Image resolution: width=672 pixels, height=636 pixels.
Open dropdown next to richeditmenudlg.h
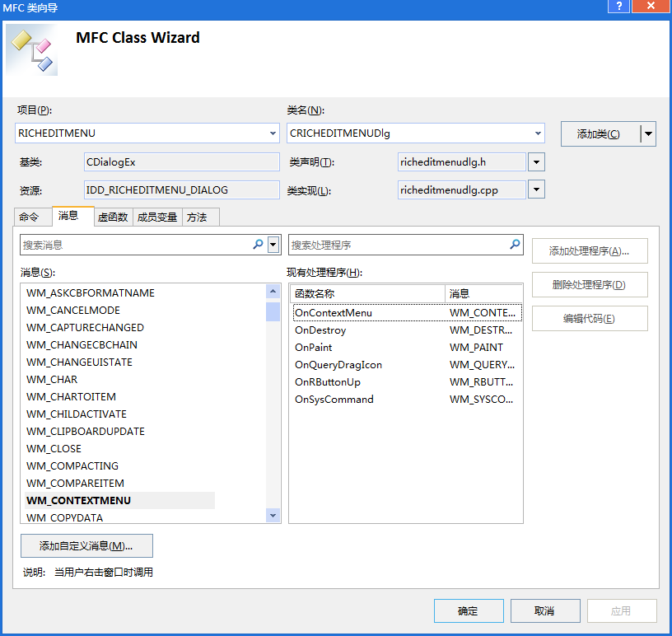click(x=536, y=162)
